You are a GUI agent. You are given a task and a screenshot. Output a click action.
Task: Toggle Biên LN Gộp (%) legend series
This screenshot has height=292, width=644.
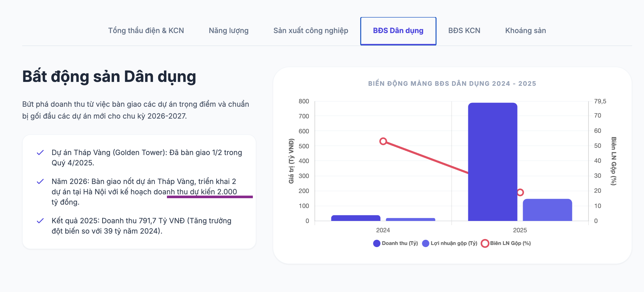tap(510, 243)
